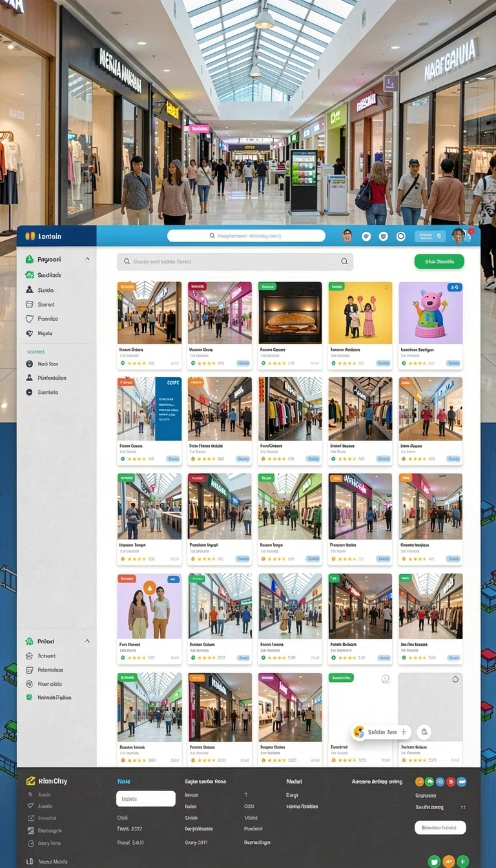Open the mall card with the blue sign panel
Image resolution: width=496 pixels, height=868 pixels.
pyautogui.click(x=149, y=420)
